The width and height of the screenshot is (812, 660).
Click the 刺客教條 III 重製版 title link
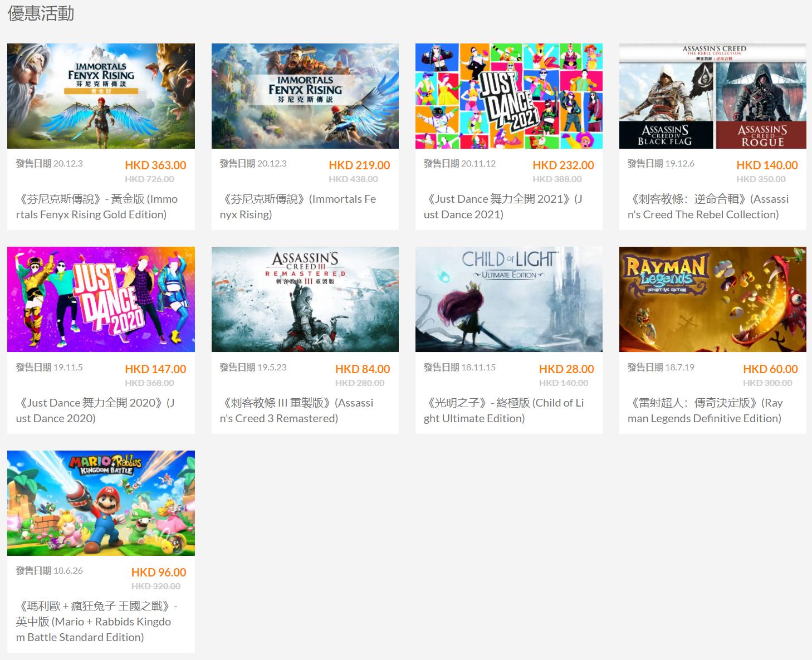(296, 410)
